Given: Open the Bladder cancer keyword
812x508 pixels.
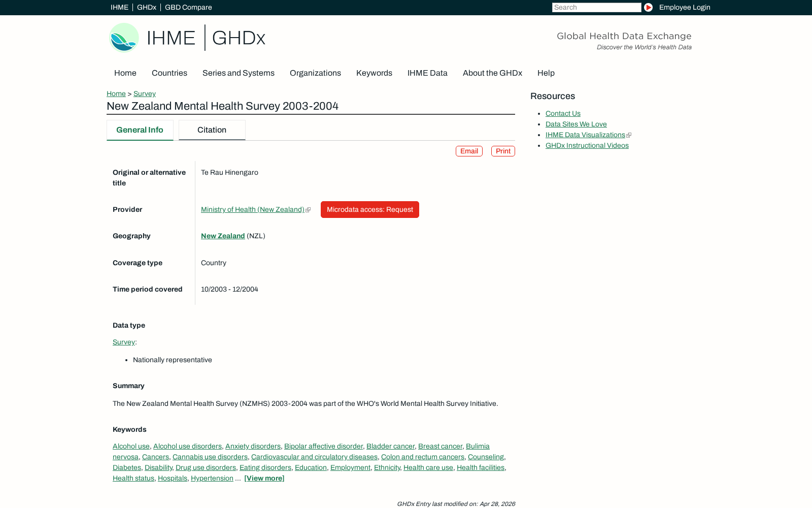Looking at the screenshot, I should (x=390, y=446).
